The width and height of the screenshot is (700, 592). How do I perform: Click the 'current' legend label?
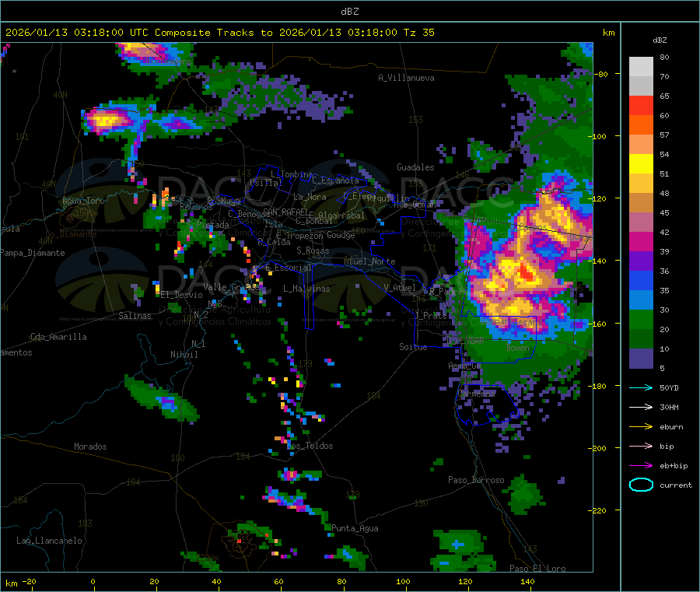tap(676, 485)
